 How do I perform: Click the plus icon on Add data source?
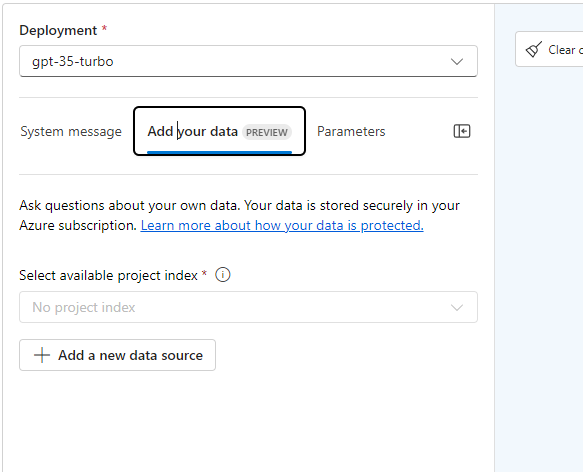click(42, 355)
